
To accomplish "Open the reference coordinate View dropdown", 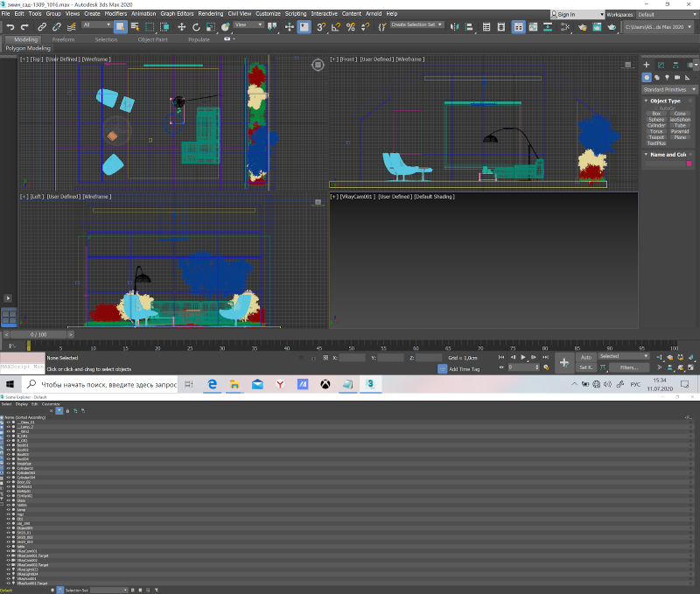I will (248, 25).
